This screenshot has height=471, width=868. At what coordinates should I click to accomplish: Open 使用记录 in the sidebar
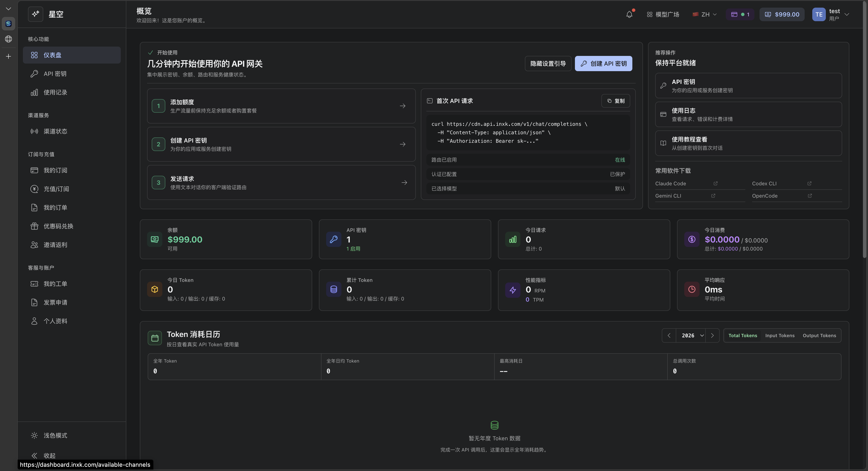72,92
